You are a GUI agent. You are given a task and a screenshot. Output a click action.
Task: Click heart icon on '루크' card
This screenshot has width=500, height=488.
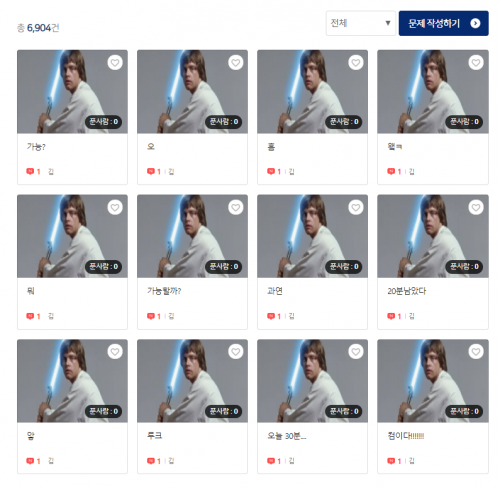[235, 351]
